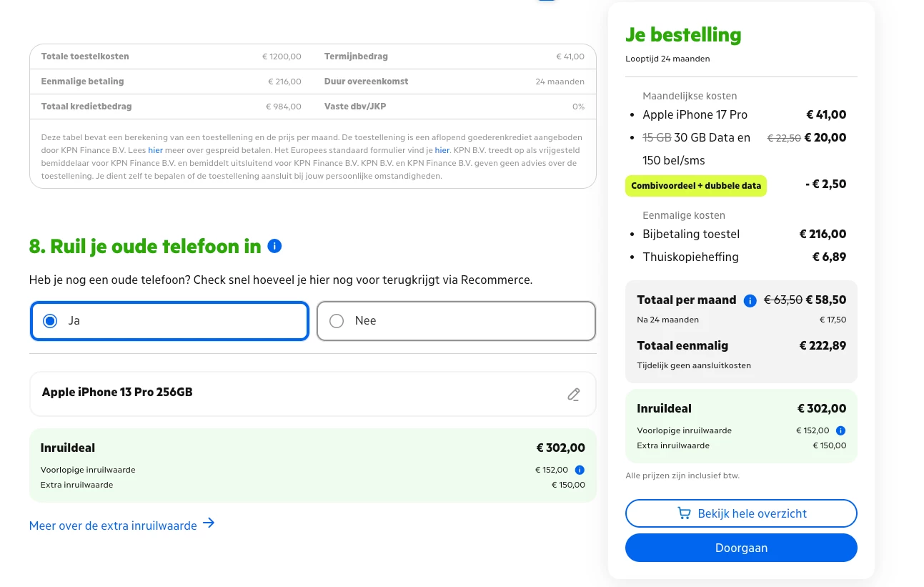Click the Apple iPhone 13 Pro 256GB card
924x587 pixels.
point(286,393)
